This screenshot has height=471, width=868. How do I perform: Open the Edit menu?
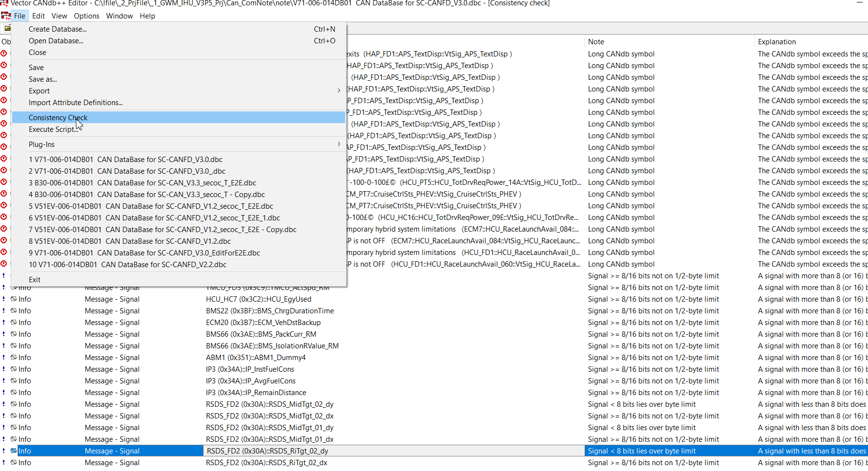pyautogui.click(x=38, y=16)
